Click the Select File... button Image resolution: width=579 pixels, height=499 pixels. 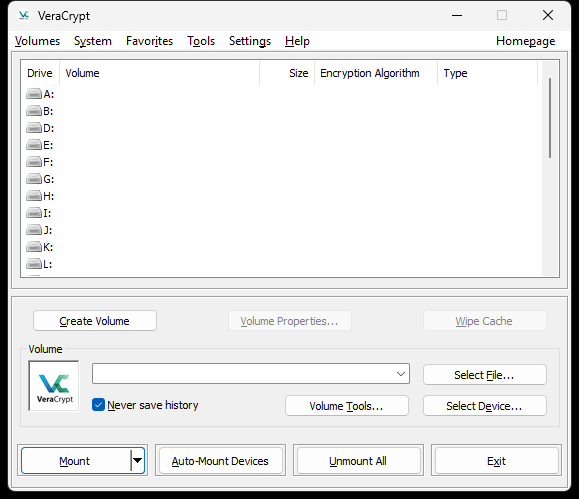tap(484, 375)
